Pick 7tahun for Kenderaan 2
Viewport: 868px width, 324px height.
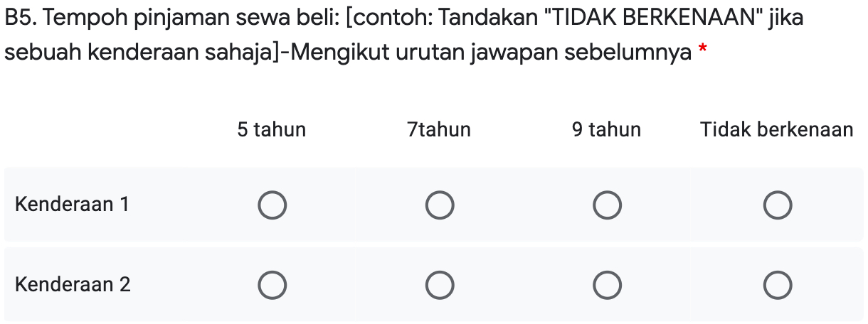coord(439,286)
